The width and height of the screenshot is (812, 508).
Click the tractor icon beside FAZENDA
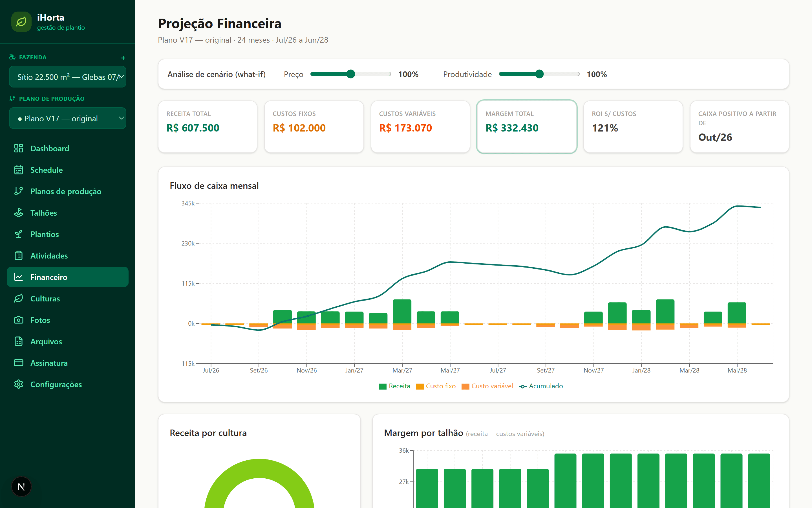12,57
